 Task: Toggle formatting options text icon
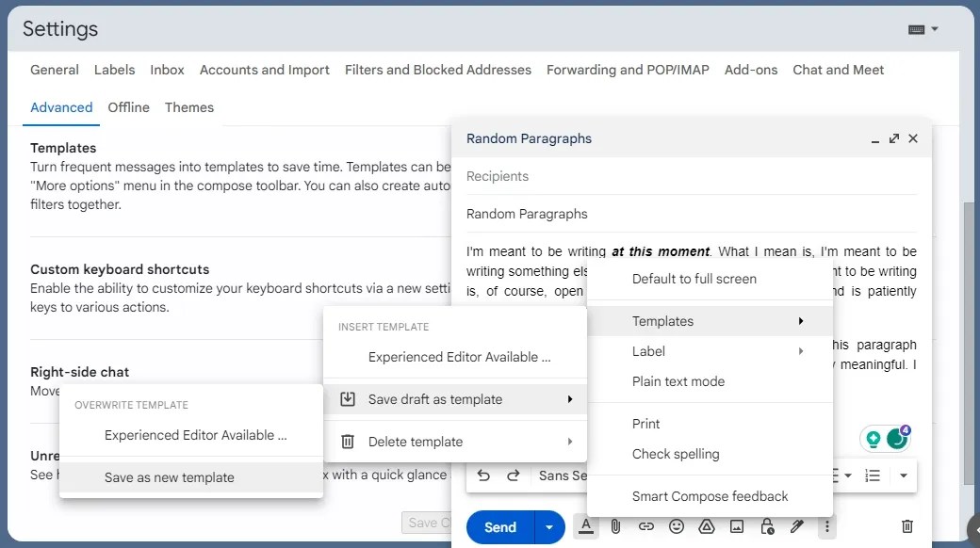point(585,526)
